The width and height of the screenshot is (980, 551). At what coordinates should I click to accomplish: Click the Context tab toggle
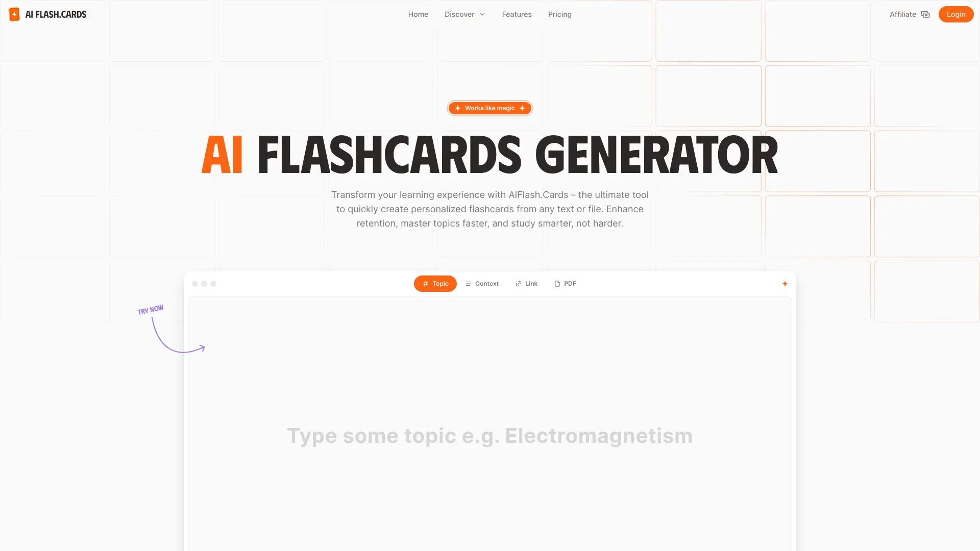pos(481,283)
